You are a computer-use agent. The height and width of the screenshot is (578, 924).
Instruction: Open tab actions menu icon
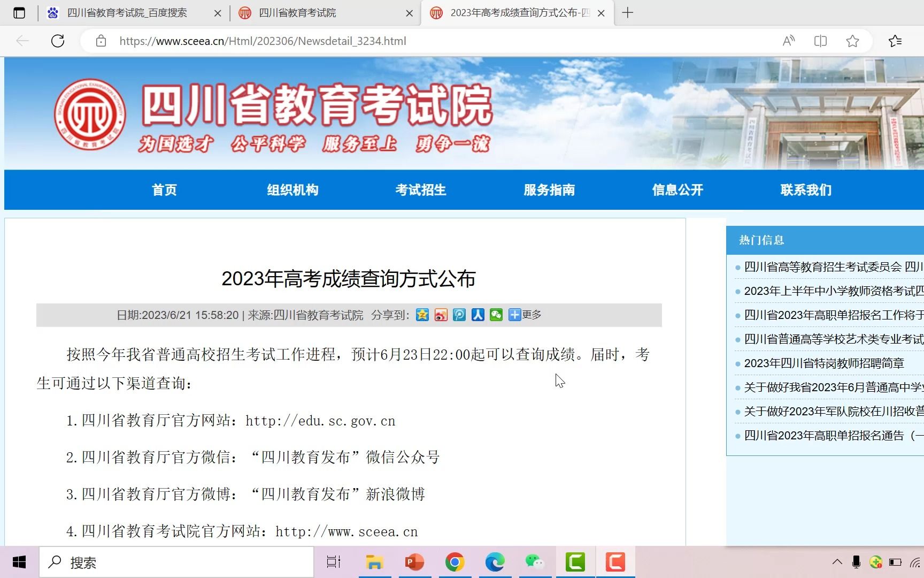19,13
